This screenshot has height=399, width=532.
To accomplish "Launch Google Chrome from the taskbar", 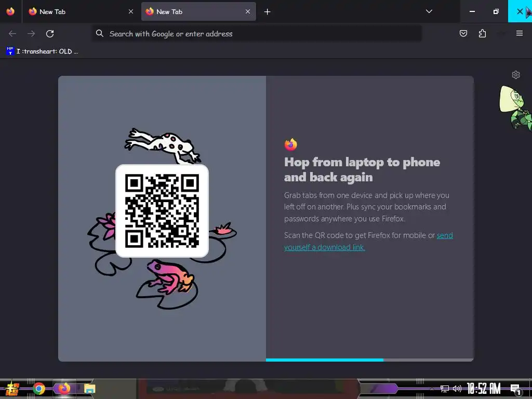I will point(38,389).
